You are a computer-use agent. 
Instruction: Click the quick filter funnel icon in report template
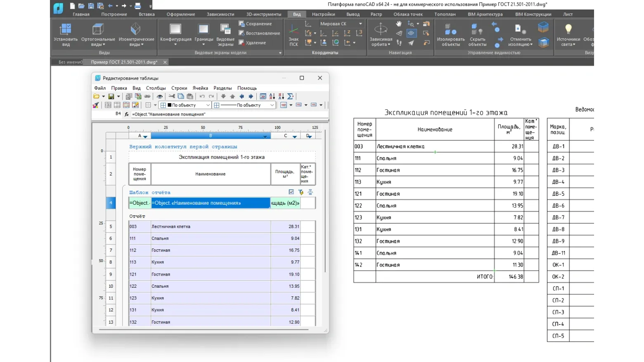(x=301, y=192)
